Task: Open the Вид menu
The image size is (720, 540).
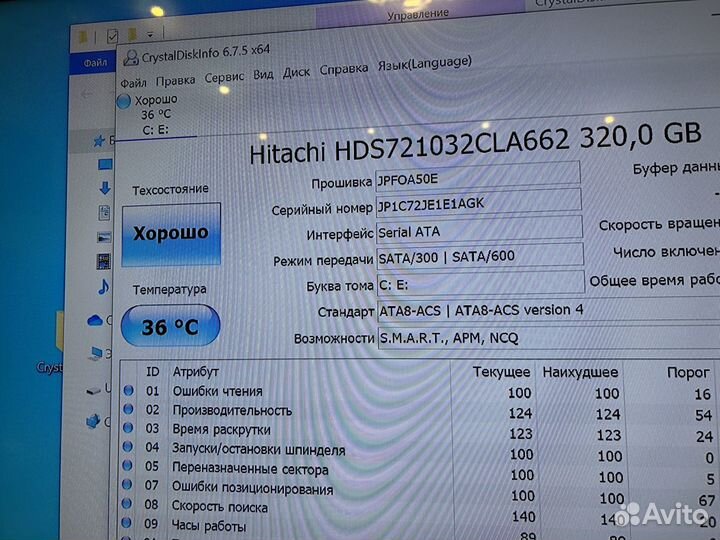Action: click(263, 75)
